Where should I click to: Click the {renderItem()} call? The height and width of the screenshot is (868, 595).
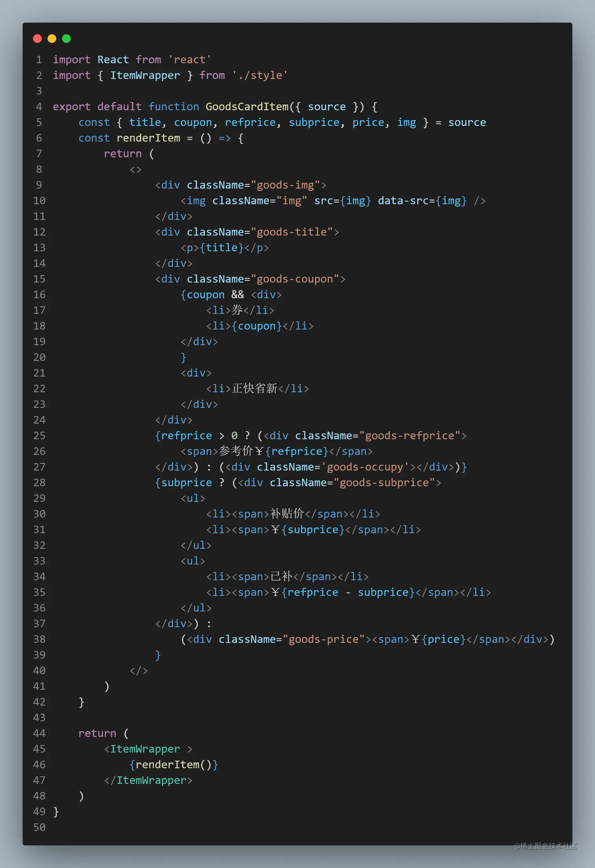(x=174, y=764)
